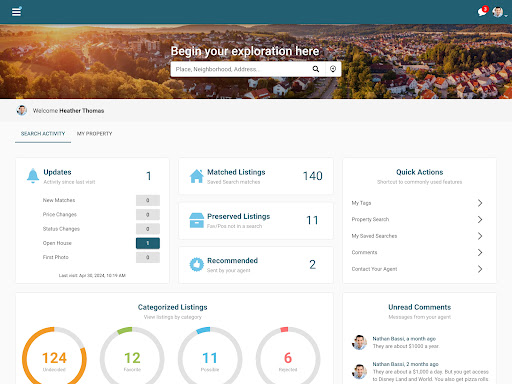Click the Open House count badge
Image resolution: width=512 pixels, height=384 pixels.
coord(148,243)
